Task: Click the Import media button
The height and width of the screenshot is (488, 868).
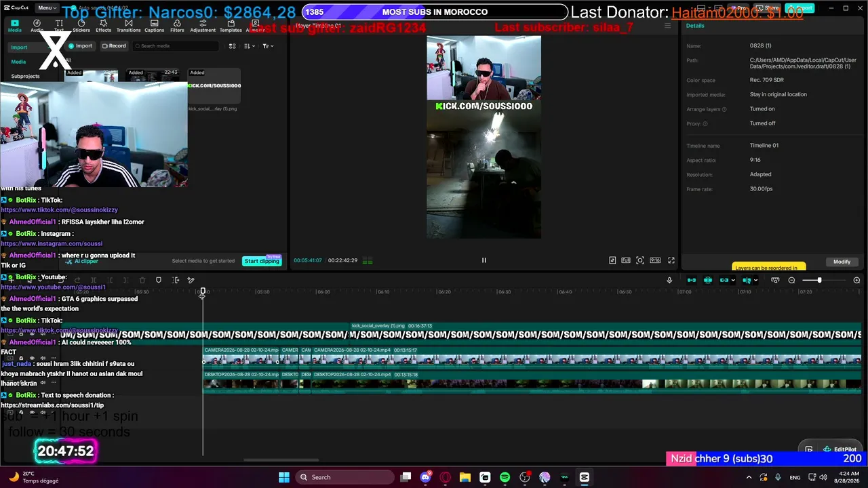Action: (80, 46)
